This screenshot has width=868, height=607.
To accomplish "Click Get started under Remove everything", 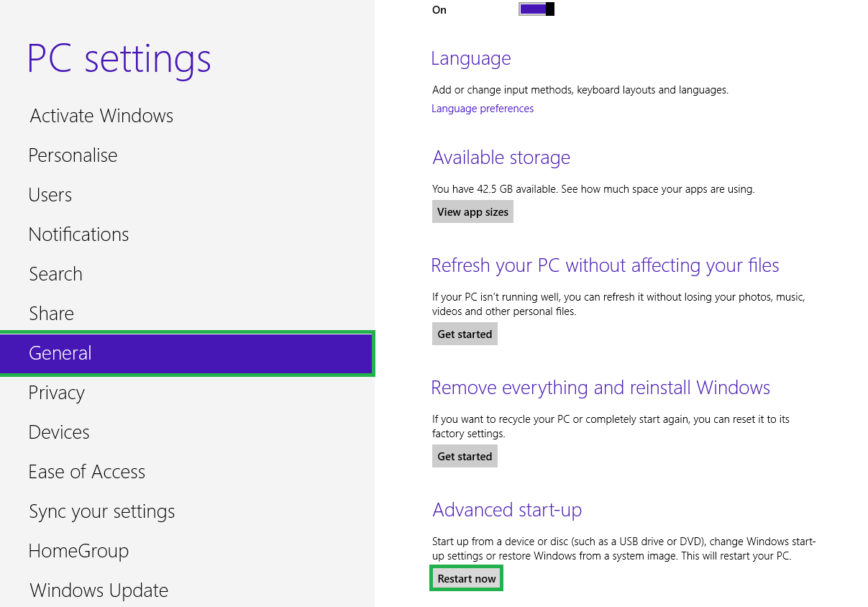I will coord(465,457).
